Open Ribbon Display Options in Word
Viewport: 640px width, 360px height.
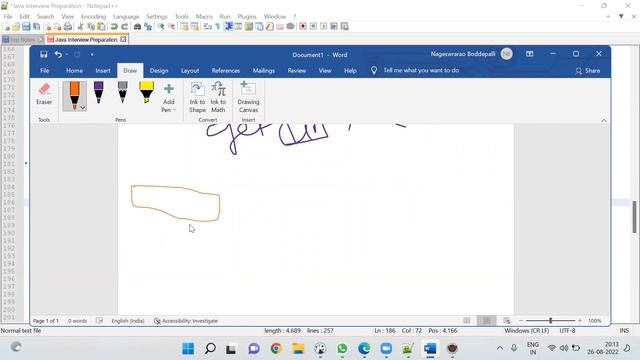click(529, 54)
